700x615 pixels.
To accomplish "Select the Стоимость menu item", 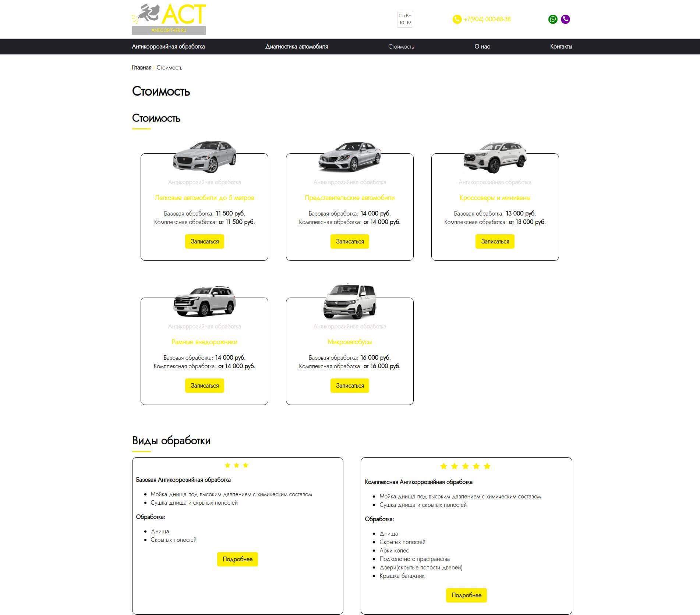I will [x=401, y=46].
